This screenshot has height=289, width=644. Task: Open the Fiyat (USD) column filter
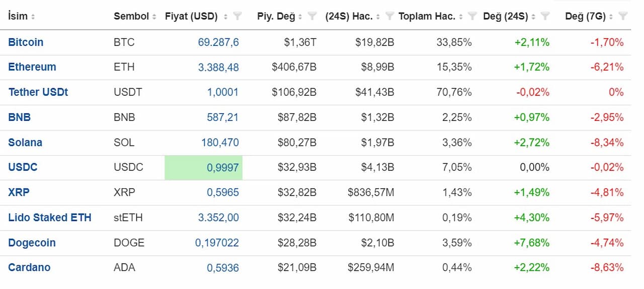237,17
